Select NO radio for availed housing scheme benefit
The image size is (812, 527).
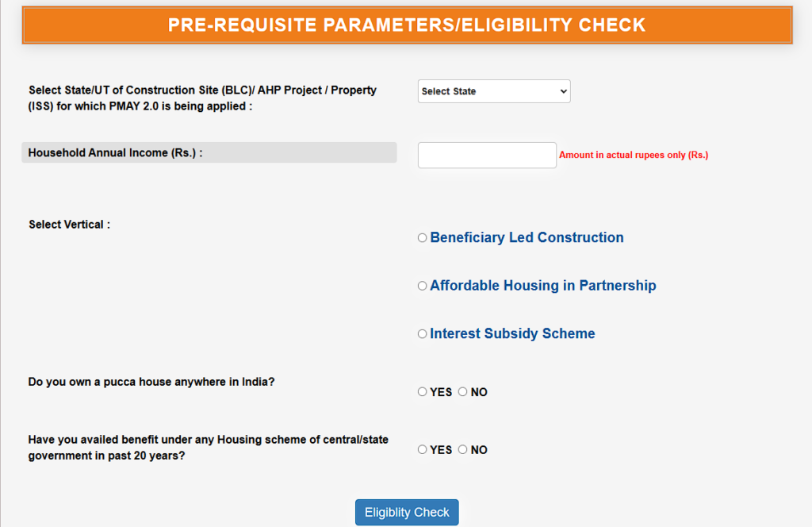pos(462,449)
